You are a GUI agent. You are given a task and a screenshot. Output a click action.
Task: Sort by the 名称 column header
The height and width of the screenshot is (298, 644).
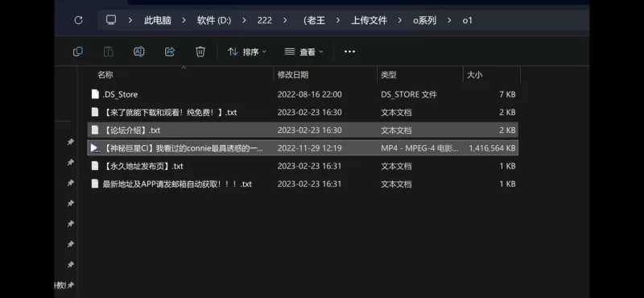105,75
